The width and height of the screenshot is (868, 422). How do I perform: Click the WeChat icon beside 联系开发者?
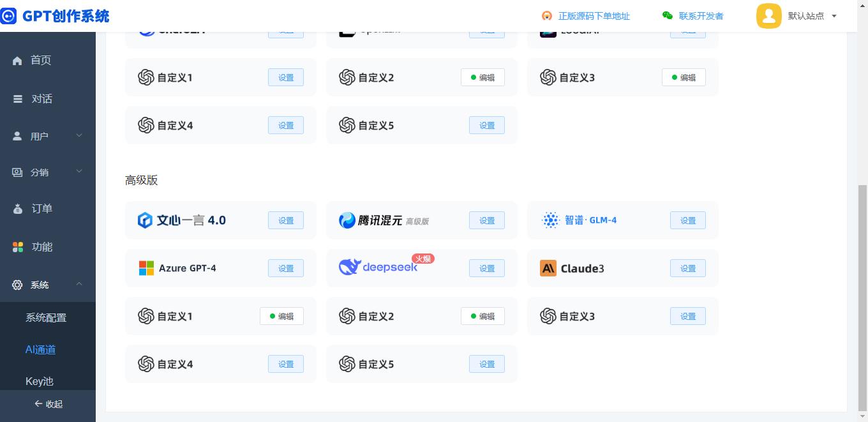point(668,16)
